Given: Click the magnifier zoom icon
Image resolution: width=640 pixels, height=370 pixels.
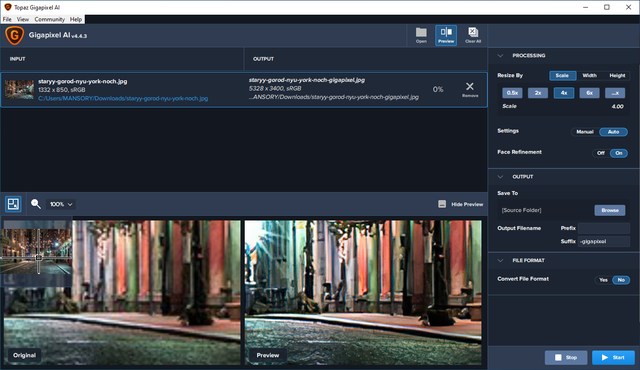Looking at the screenshot, I should click(36, 204).
